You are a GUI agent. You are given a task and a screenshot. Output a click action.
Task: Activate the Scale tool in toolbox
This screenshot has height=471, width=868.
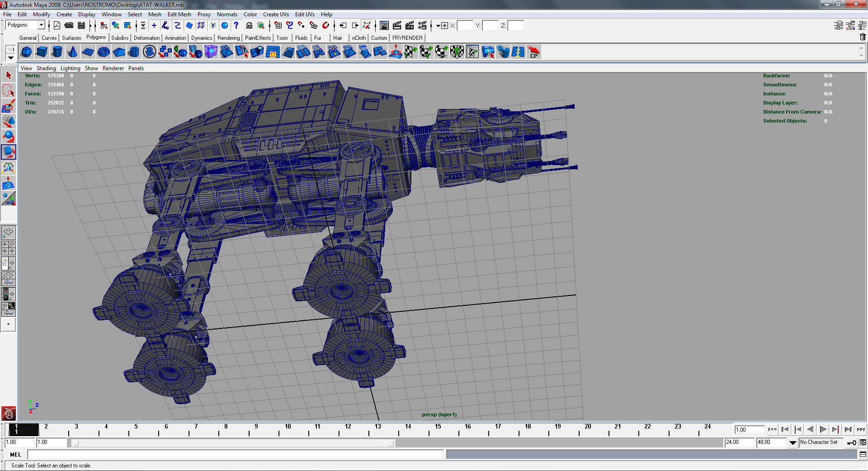9,152
